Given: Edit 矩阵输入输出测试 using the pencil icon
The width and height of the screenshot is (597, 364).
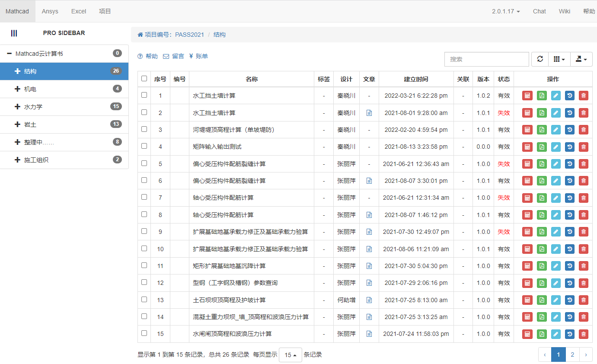Looking at the screenshot, I should pos(556,147).
